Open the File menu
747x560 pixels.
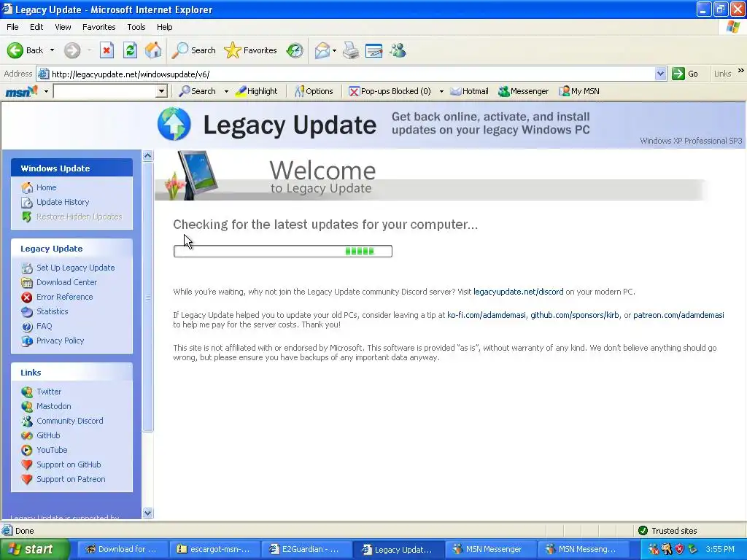(12, 27)
